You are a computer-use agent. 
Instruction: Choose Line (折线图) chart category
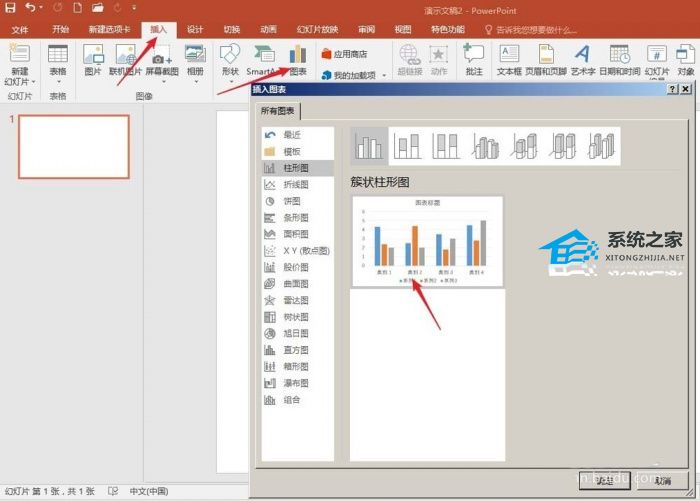297,184
